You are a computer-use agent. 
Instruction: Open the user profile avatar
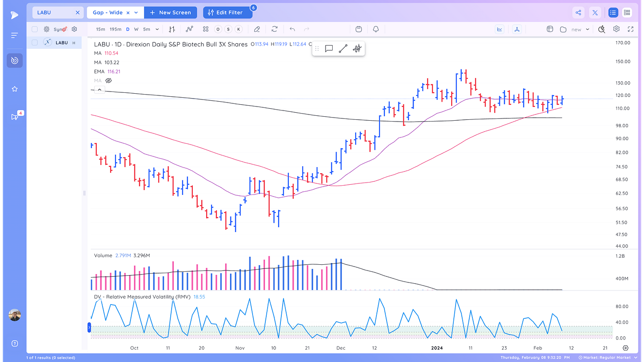point(15,315)
